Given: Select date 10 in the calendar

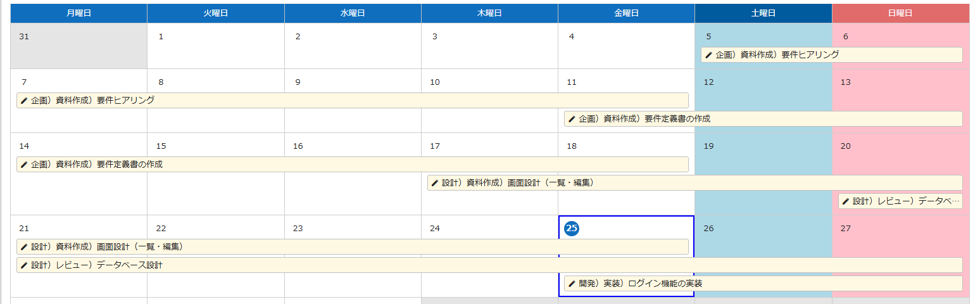Looking at the screenshot, I should coord(435,82).
